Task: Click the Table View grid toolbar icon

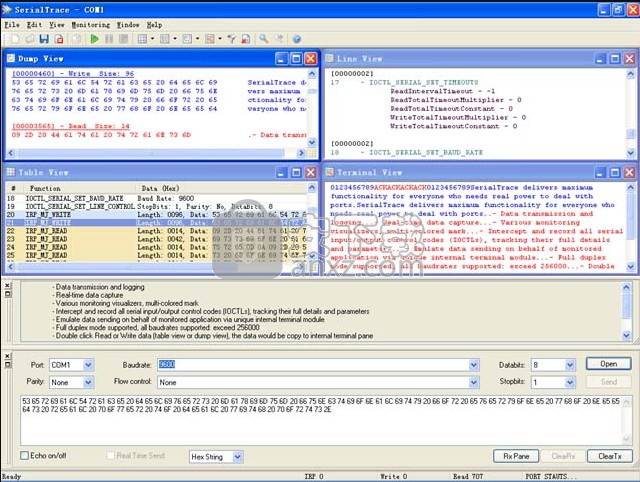Action: tap(142, 39)
